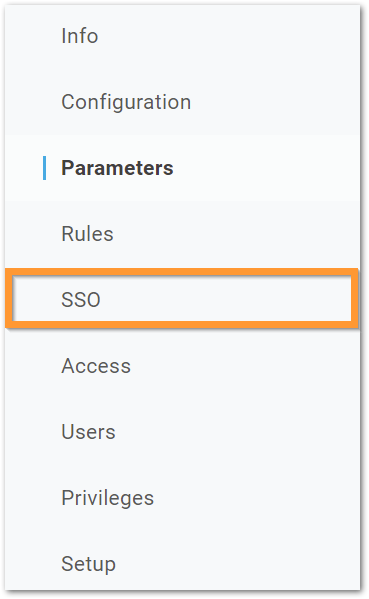Select the Privileges tab in the sidebar
Viewport: 369px width, 599px height.
108,498
